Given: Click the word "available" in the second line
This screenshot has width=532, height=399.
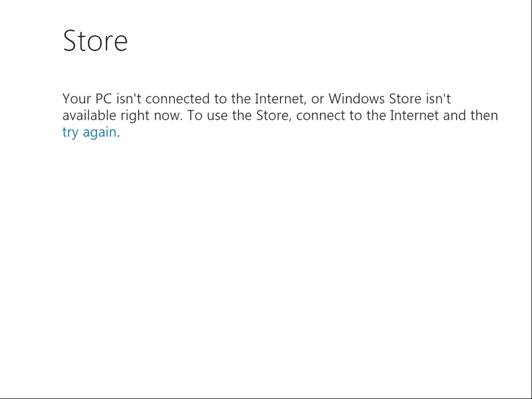Looking at the screenshot, I should tap(90, 116).
